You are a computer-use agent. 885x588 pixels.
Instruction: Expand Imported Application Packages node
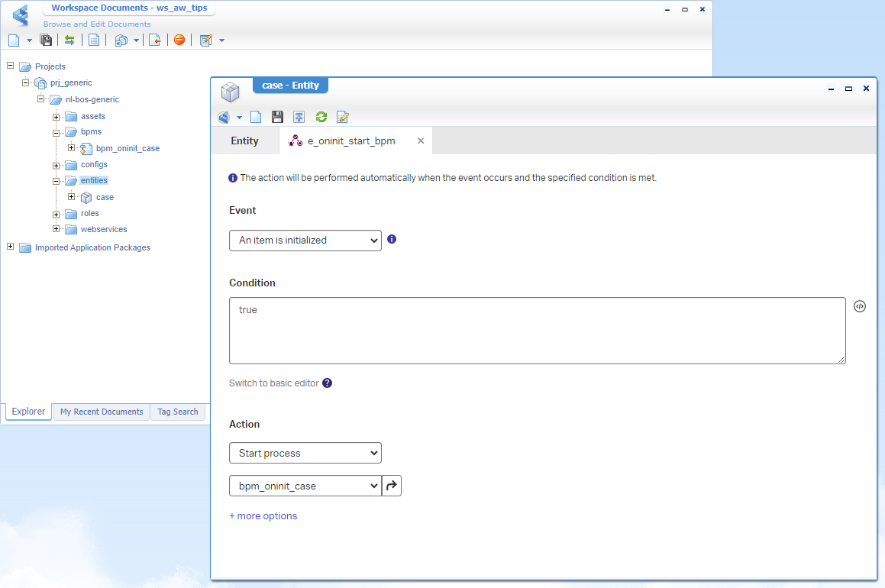[x=10, y=247]
